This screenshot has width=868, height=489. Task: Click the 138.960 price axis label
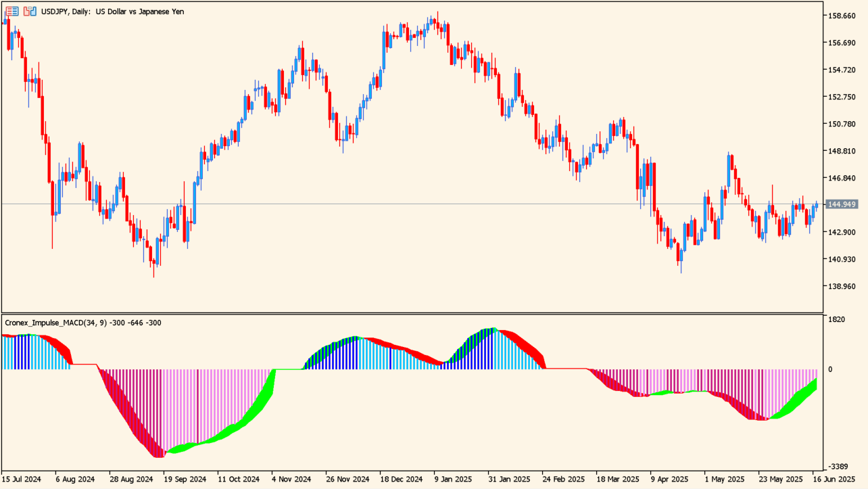click(842, 286)
